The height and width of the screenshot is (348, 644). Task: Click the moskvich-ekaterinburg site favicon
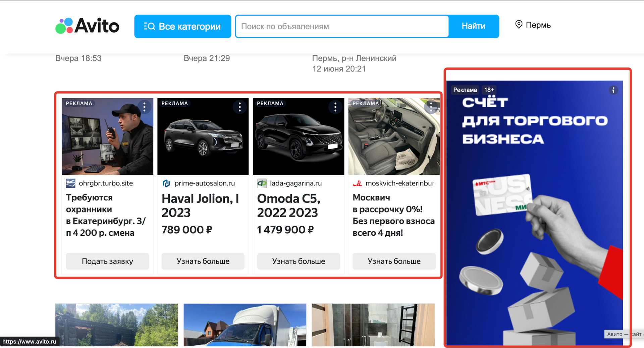(357, 183)
